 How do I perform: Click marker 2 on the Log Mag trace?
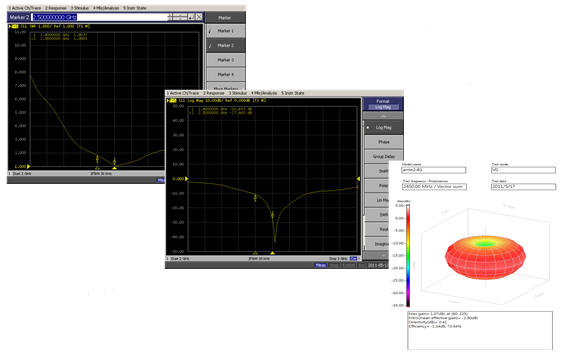click(x=273, y=215)
